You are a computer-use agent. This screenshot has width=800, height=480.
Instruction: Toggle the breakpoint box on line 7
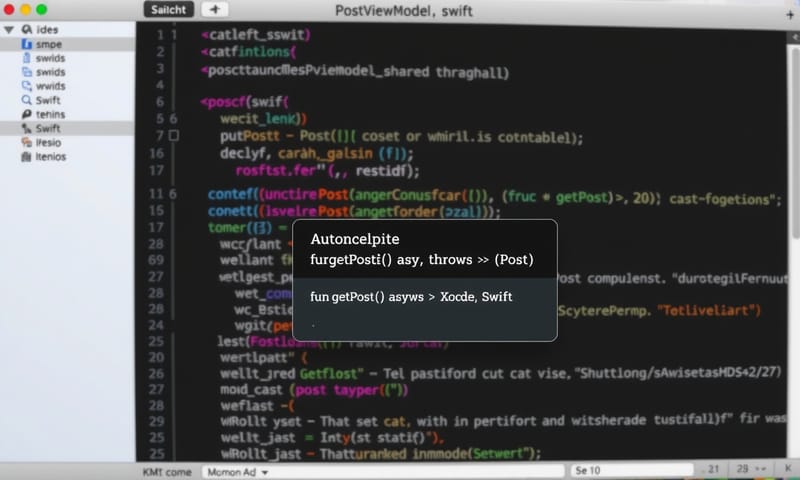tap(174, 136)
